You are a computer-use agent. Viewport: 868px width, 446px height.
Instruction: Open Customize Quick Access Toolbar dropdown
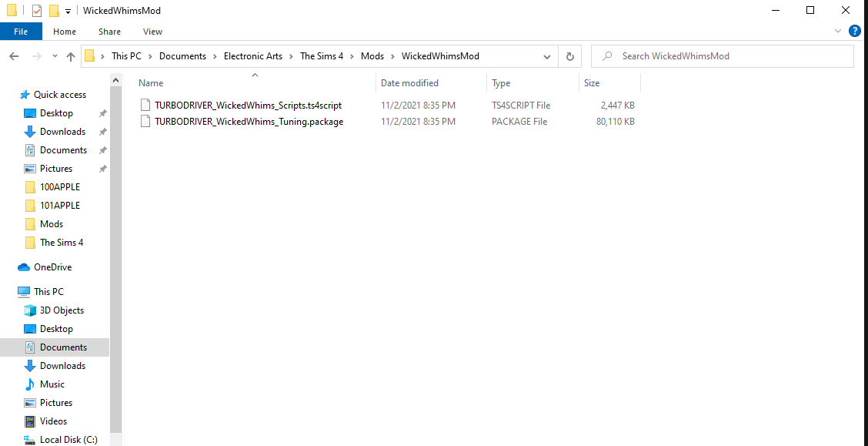click(x=68, y=11)
